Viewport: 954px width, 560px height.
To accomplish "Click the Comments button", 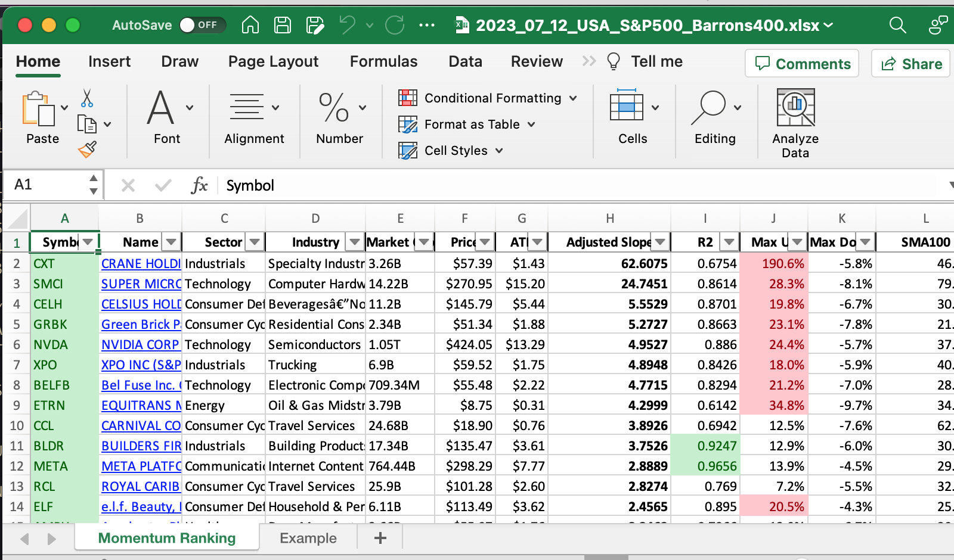I will pyautogui.click(x=802, y=64).
